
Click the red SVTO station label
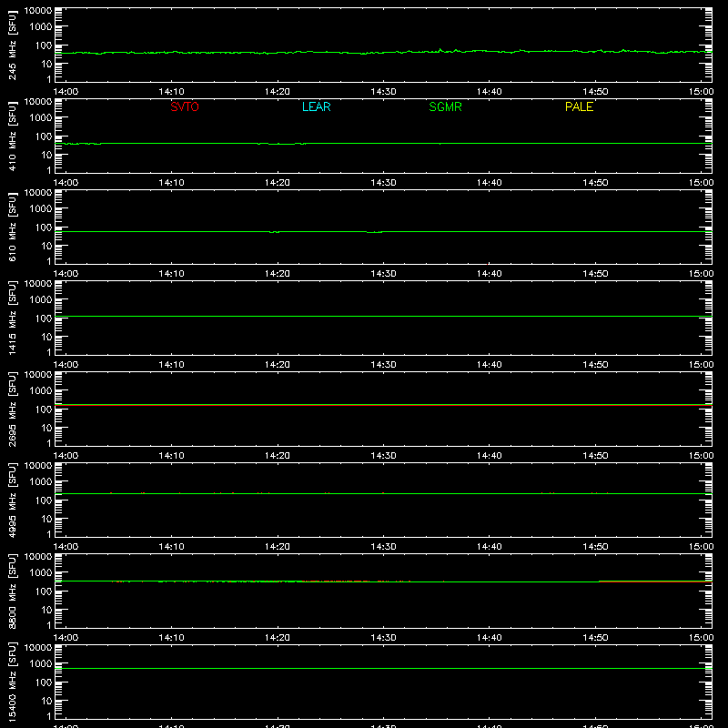click(185, 106)
